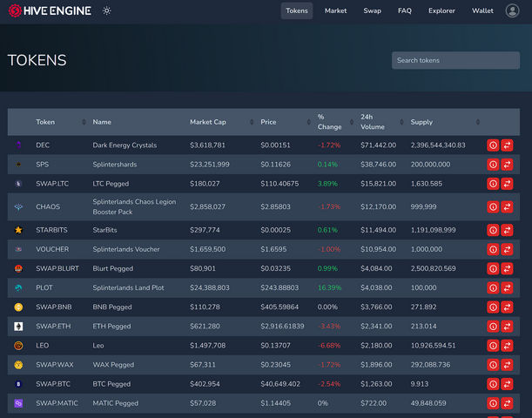Open info for SWAP.BTC token
The height and width of the screenshot is (418, 532).
coord(493,384)
